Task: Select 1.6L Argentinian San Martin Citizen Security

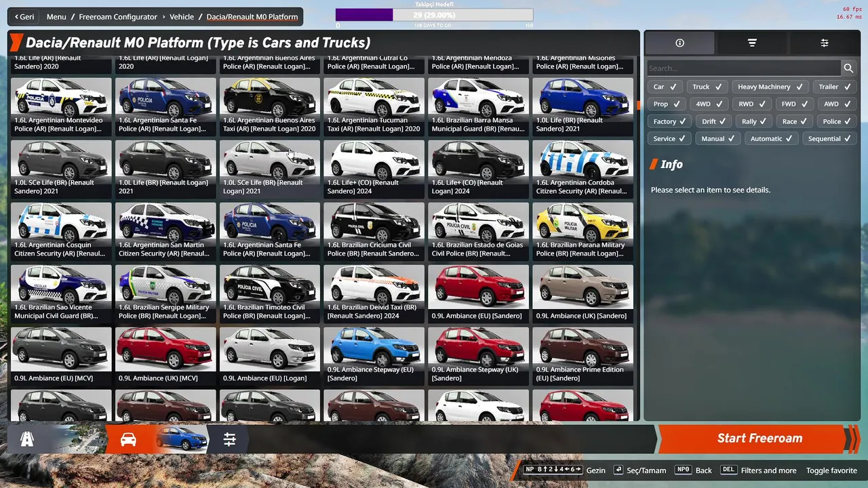Action: (x=165, y=231)
